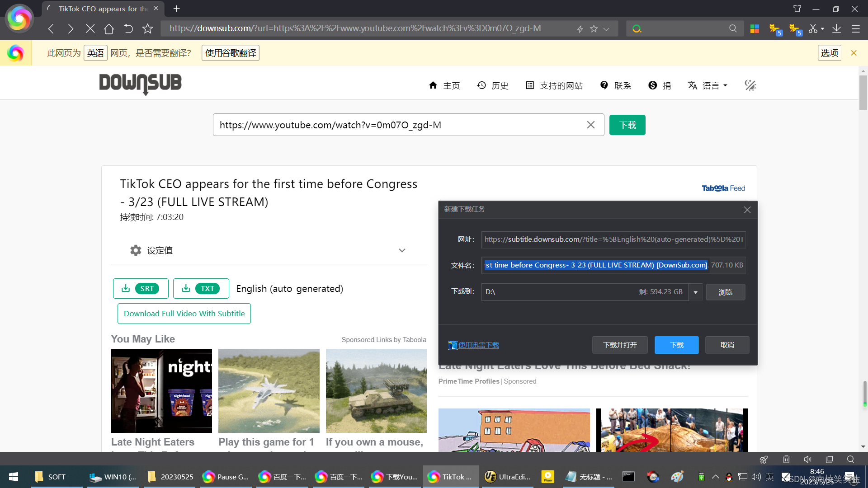The width and height of the screenshot is (868, 488).
Task: Open UltraEdit from the taskbar
Action: [507, 477]
